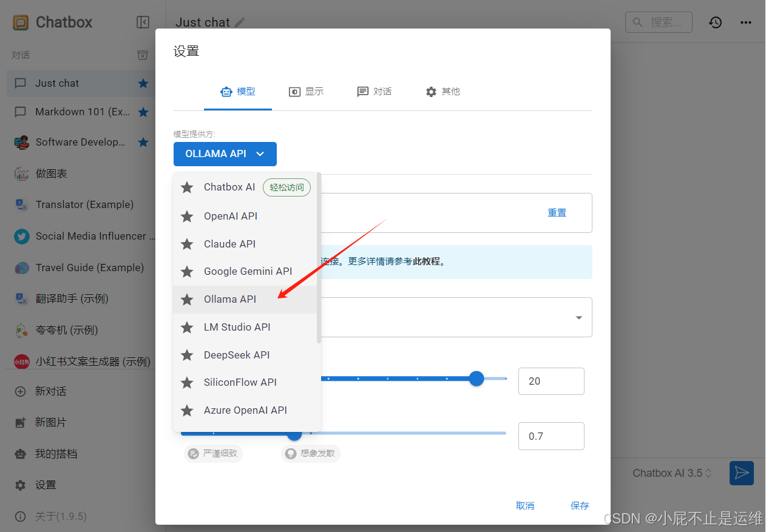766x532 pixels.
Task: Switch to the 显示 settings tab
Action: [x=306, y=92]
